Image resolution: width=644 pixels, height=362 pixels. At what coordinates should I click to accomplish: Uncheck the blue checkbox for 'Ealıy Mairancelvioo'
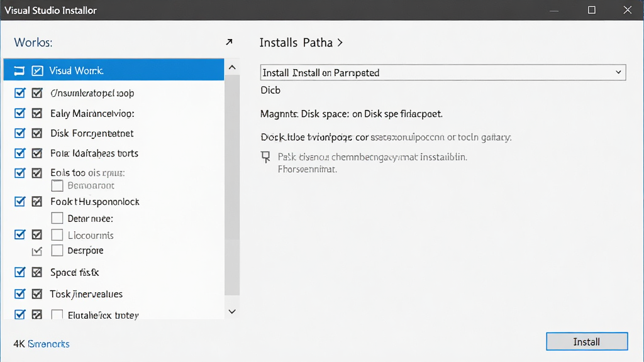tap(19, 113)
